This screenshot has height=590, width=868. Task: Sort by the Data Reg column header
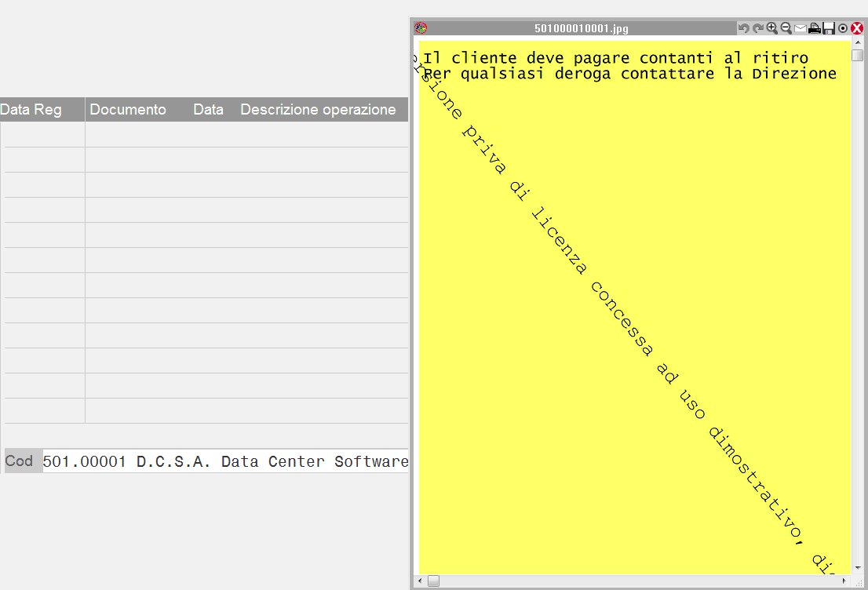click(x=31, y=110)
